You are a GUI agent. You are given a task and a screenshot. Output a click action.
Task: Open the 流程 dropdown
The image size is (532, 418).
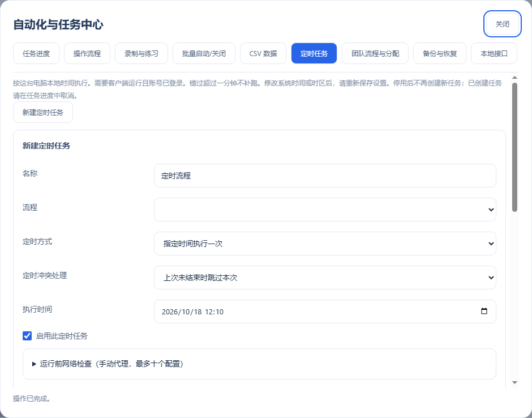325,210
